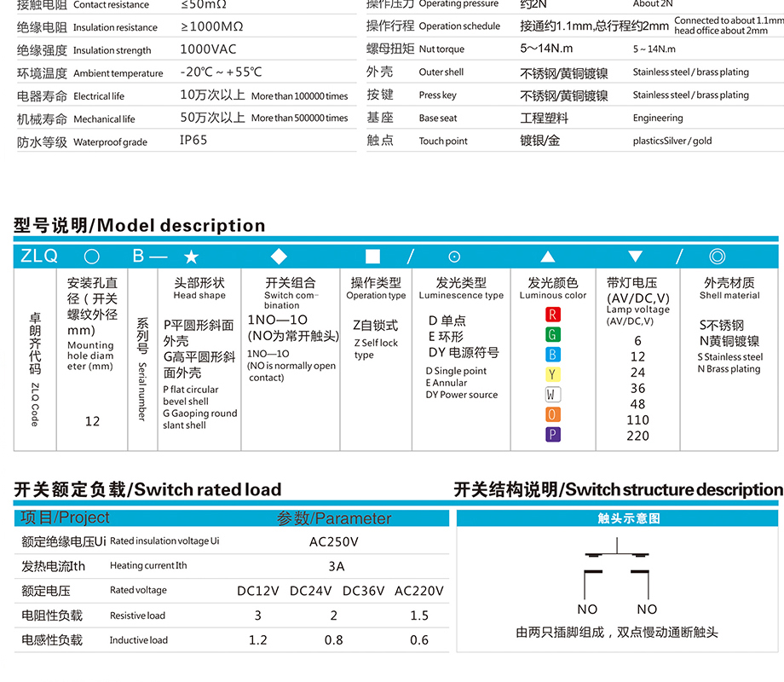Click the "IP65" waterproof grade value
This screenshot has height=682, width=784.
pos(193,141)
